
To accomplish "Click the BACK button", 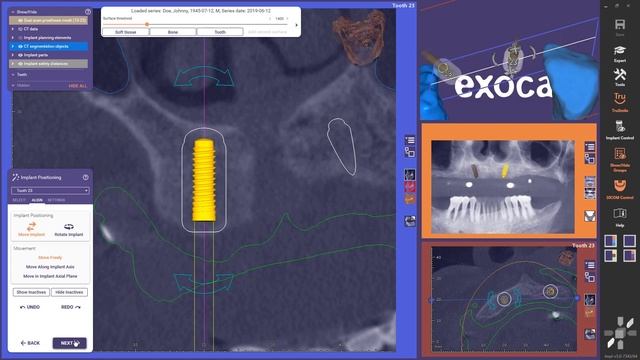I will 30,343.
